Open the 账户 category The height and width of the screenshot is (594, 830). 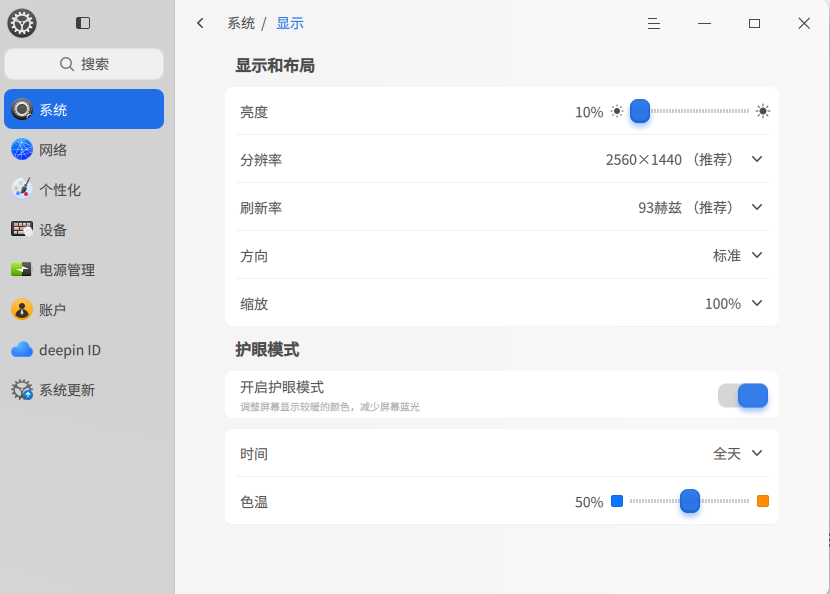84,309
